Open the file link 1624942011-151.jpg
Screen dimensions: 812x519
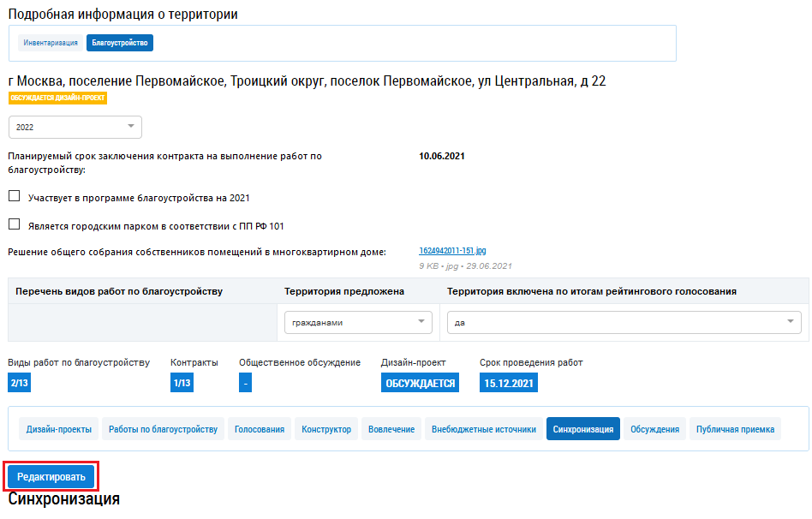click(x=452, y=251)
